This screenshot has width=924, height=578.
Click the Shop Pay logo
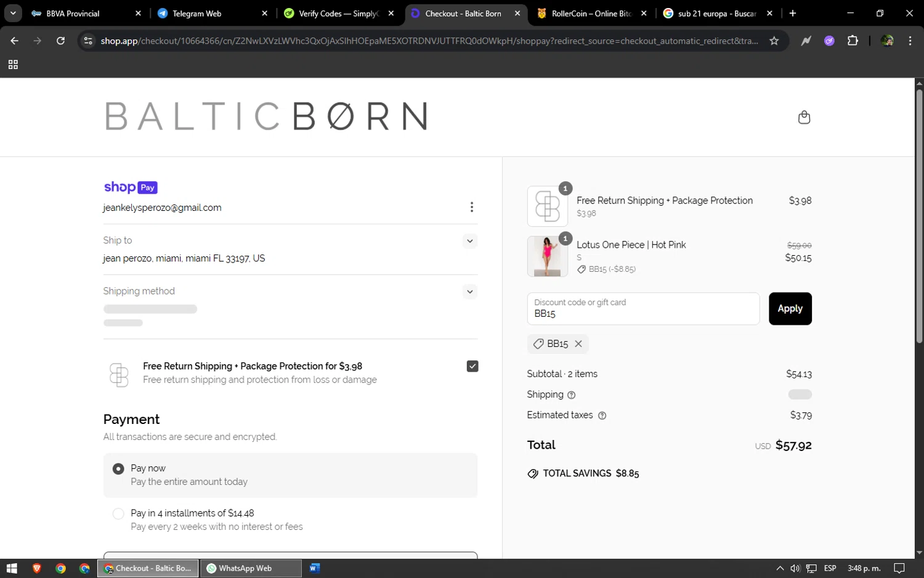point(131,187)
